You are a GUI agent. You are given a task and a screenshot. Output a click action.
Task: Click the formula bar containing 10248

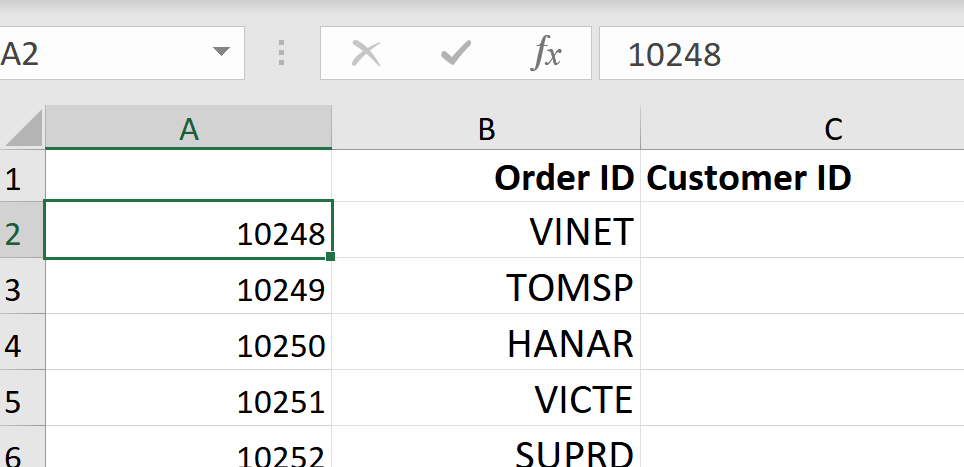[780, 54]
